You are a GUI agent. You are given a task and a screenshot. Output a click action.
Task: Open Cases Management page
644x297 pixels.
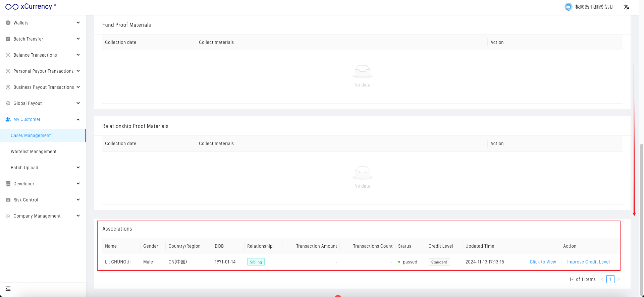(x=43, y=135)
